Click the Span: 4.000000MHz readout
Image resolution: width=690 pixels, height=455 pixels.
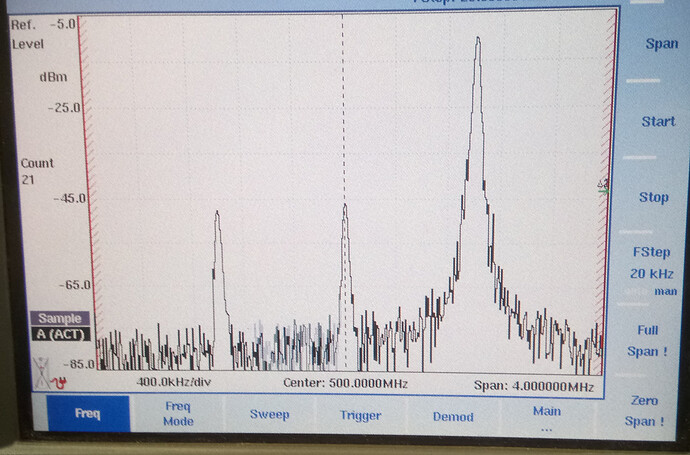(534, 386)
